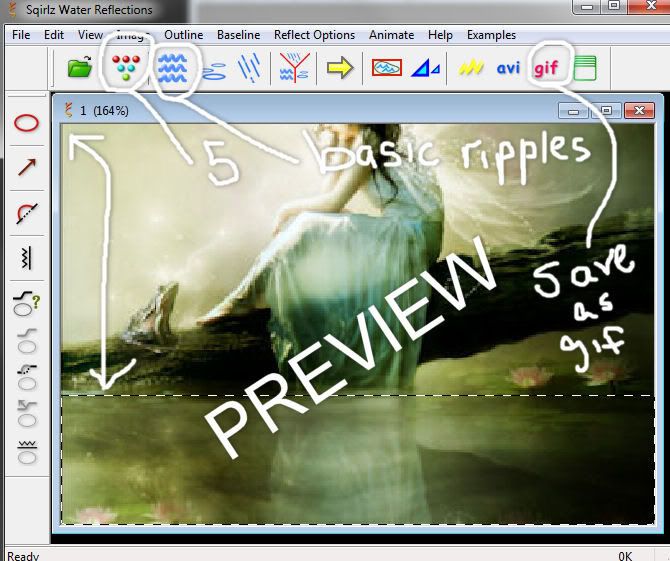Click the red-framed wave picture icon
The width and height of the screenshot is (670, 561).
point(387,68)
